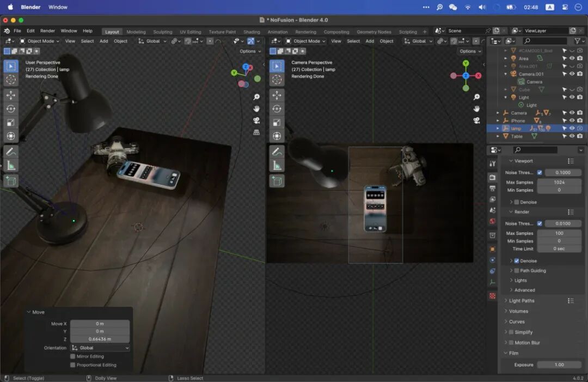Open the Output properties tab icon
Screen dimensions: 588x382
tap(493, 189)
